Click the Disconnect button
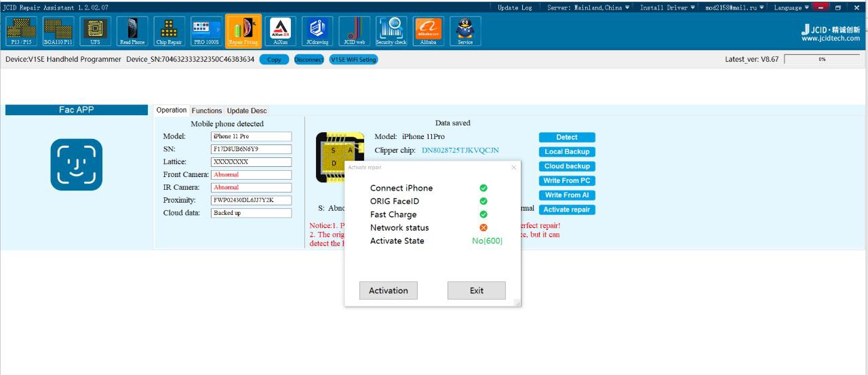 (x=309, y=60)
